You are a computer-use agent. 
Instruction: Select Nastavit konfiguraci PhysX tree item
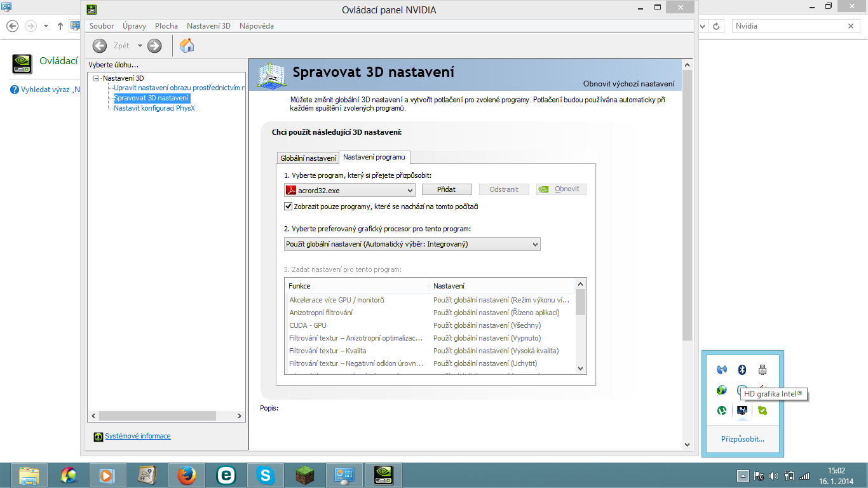(x=154, y=108)
